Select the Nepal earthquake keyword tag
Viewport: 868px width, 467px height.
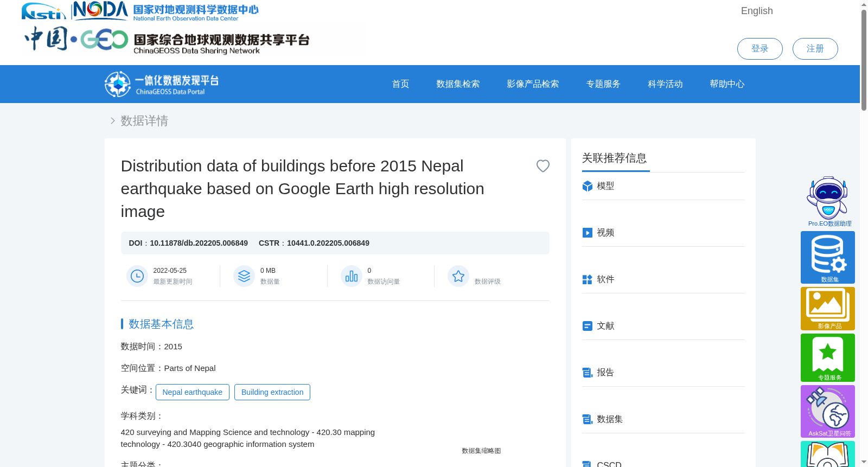[192, 392]
